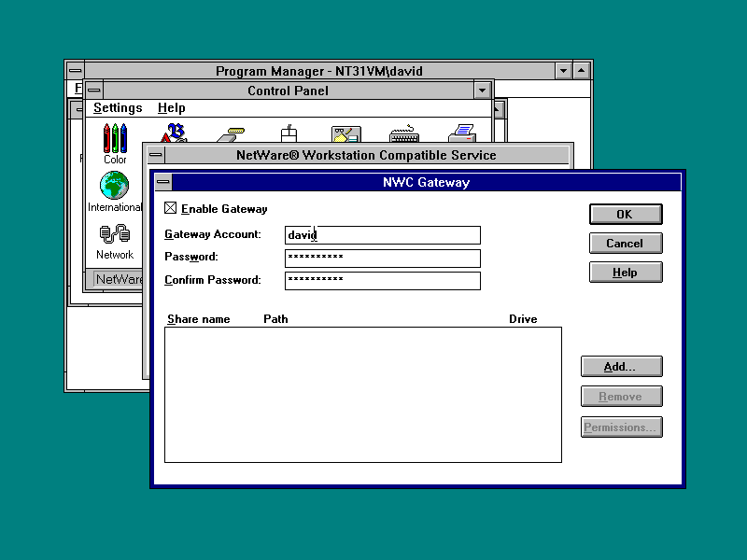Viewport: 747px width, 560px height.
Task: Click the "Confirm Password:" label
Action: pyautogui.click(x=213, y=279)
